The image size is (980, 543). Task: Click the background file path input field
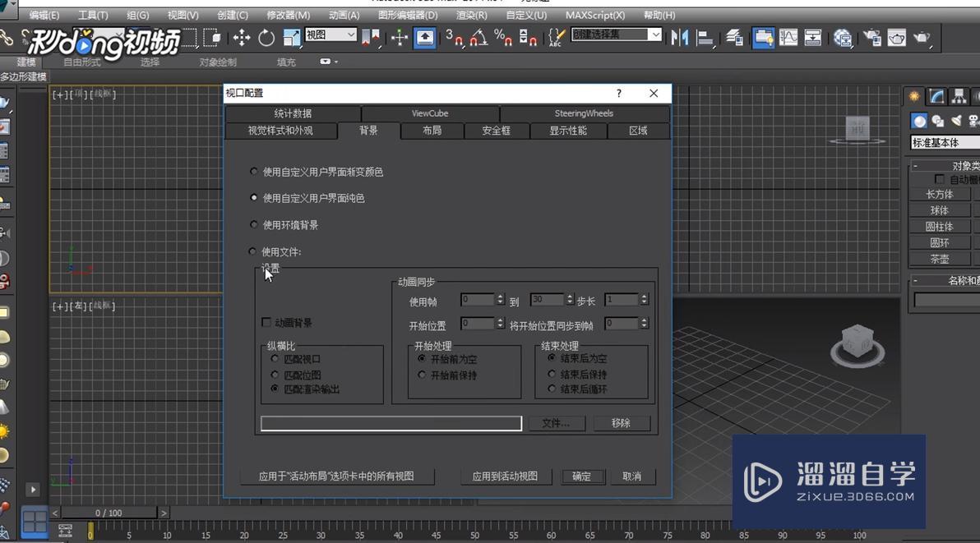(391, 423)
